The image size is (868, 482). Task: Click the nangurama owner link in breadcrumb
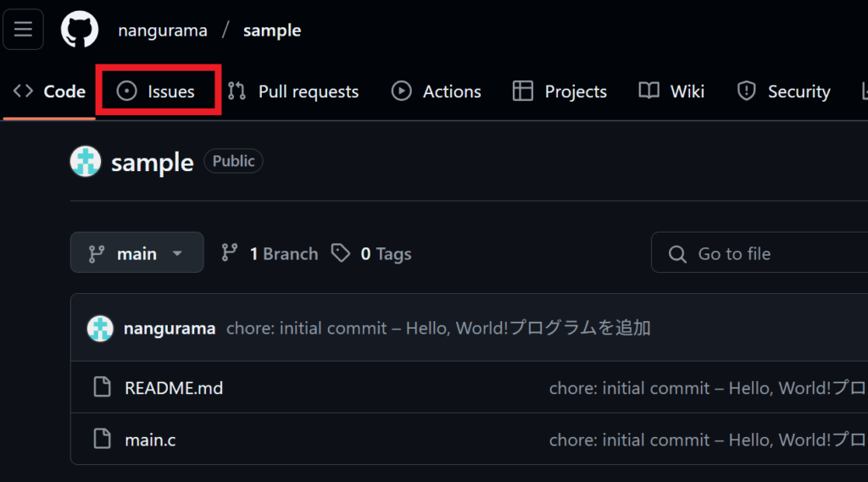(163, 30)
